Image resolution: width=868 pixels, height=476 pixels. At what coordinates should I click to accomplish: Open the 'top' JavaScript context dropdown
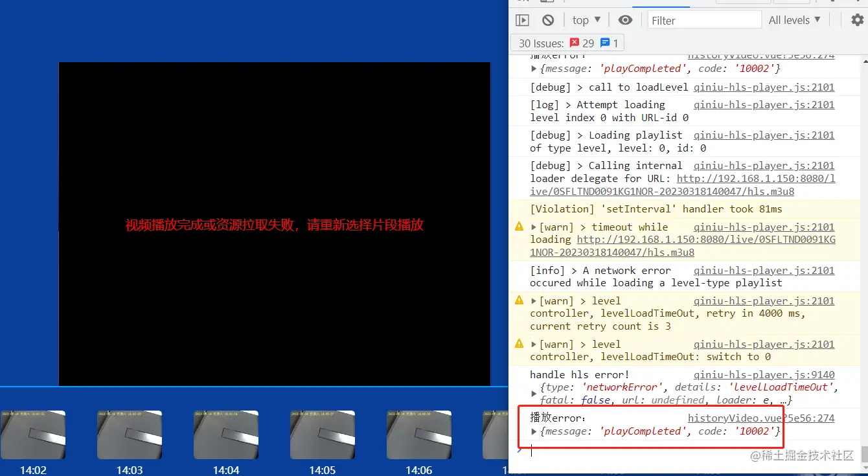coord(587,20)
